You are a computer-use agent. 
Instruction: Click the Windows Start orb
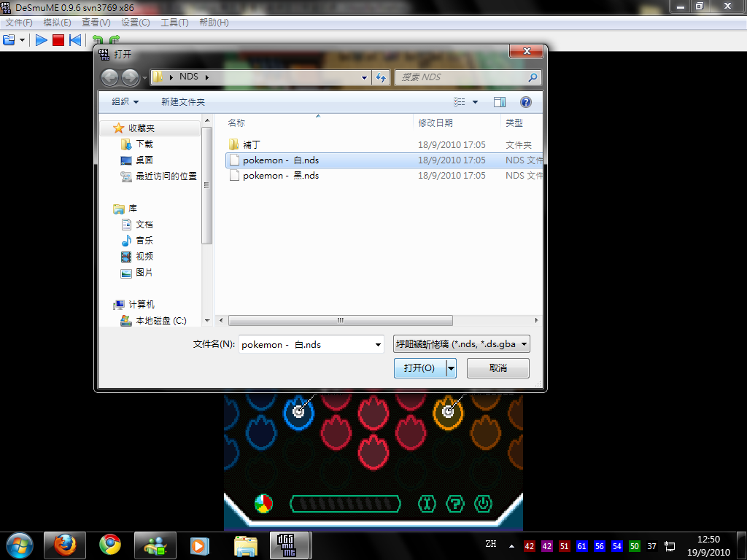pos(20,545)
